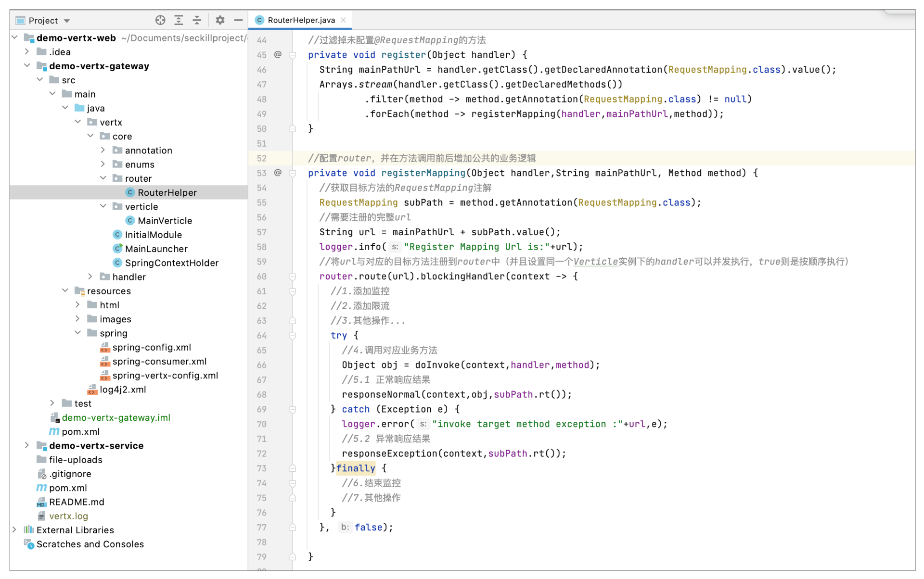Click the Collapse All icon in Project toolbar
This screenshot has width=924, height=579.
coord(197,20)
